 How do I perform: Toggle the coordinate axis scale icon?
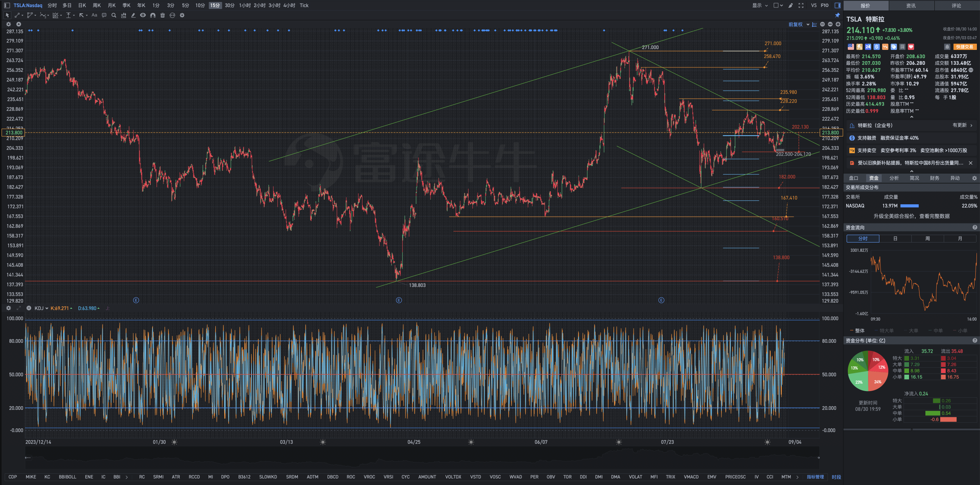pos(814,24)
